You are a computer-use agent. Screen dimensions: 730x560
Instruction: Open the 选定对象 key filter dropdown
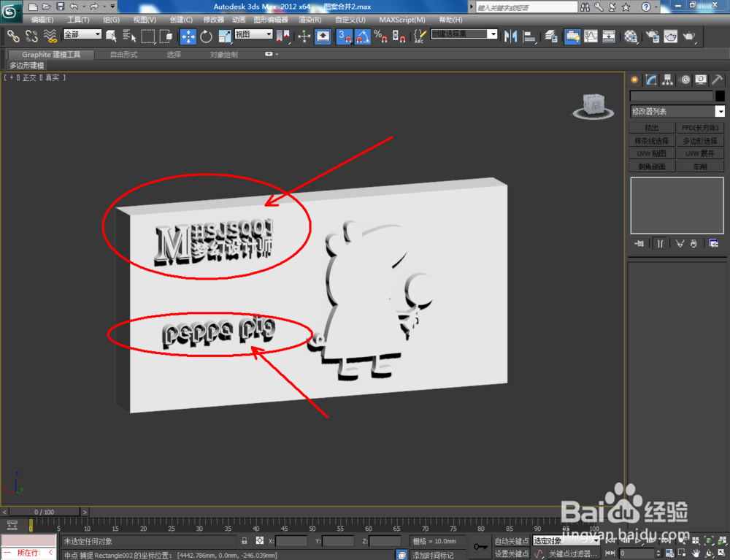566,541
